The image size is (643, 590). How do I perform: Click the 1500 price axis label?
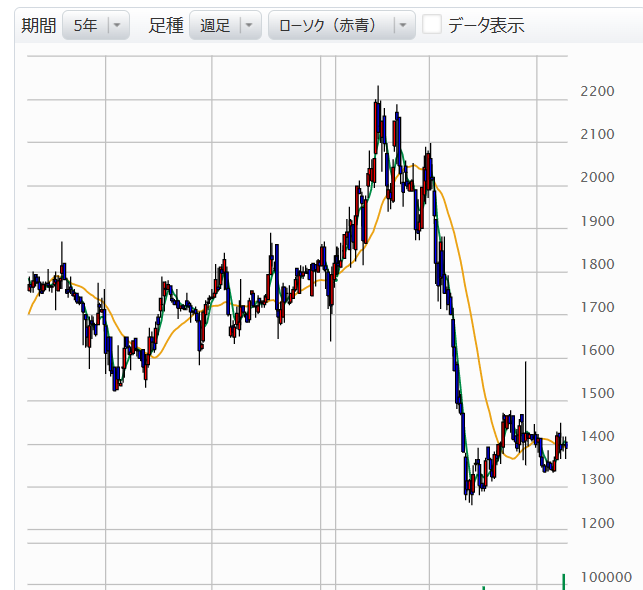point(597,393)
